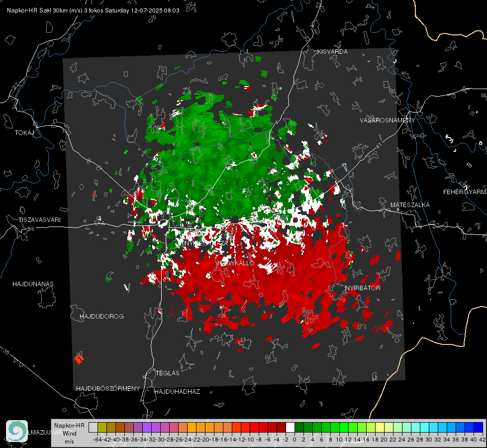The height and width of the screenshot is (448, 487).
Task: Click the orange echo cluster near Hajdúböszörmény
Action: click(x=79, y=359)
